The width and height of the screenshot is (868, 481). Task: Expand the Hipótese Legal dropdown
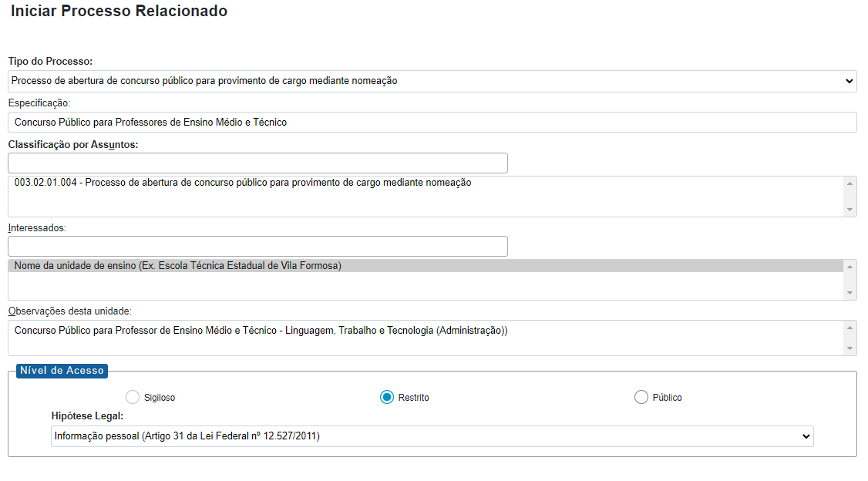432,436
